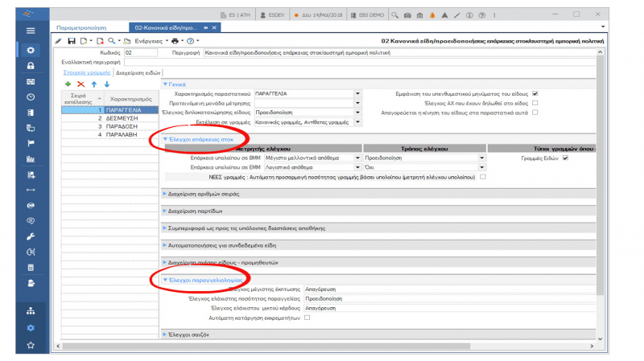Check Απαγορεύεται η κίνηση του είδους checkbox
The image size is (644, 361).
(535, 113)
